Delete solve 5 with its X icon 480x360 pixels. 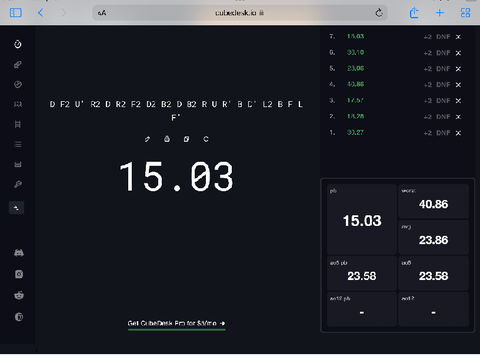pos(458,69)
